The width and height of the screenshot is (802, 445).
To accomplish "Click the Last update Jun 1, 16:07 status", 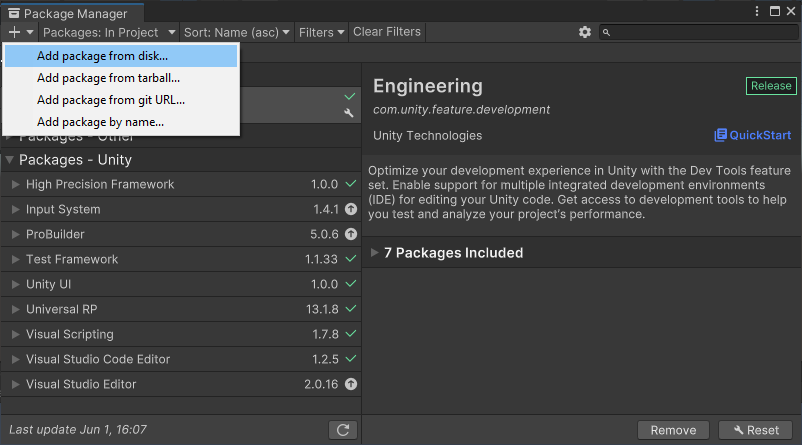I will tap(78, 430).
